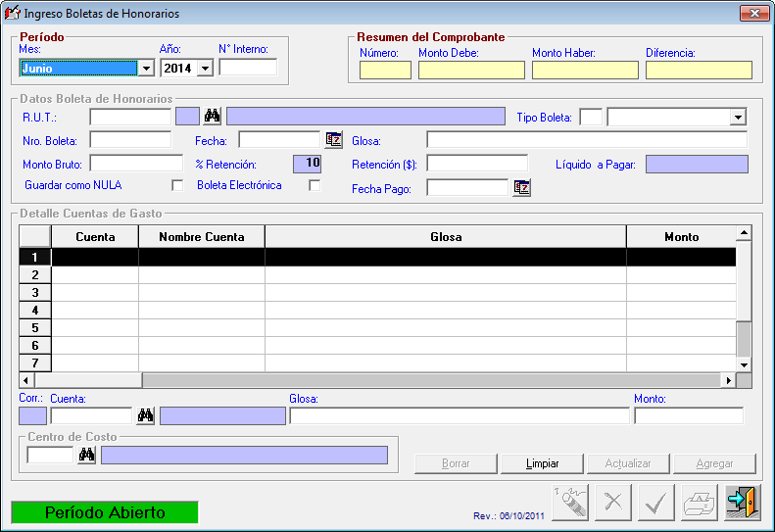Open the Fecha calendar picker
This screenshot has width=775, height=532.
click(334, 140)
